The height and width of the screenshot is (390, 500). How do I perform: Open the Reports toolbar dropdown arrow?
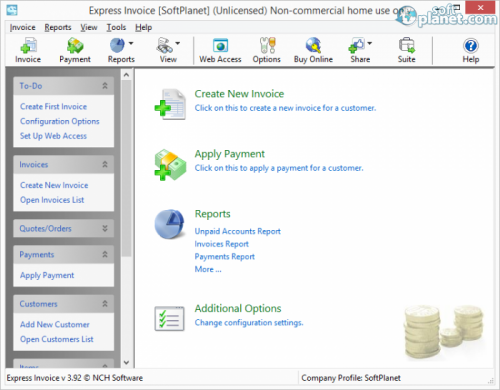tap(131, 43)
